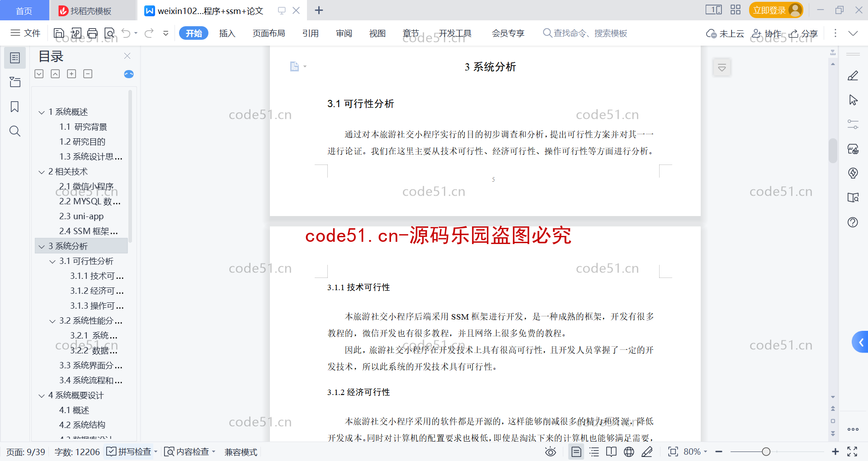This screenshot has height=461, width=868.
Task: Click the 未上云 cloud status button
Action: click(x=725, y=33)
